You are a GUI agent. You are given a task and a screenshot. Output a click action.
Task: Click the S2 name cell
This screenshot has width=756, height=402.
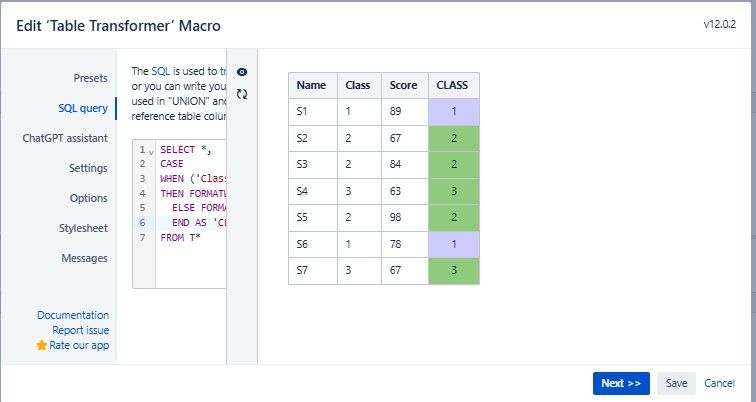tap(313, 139)
